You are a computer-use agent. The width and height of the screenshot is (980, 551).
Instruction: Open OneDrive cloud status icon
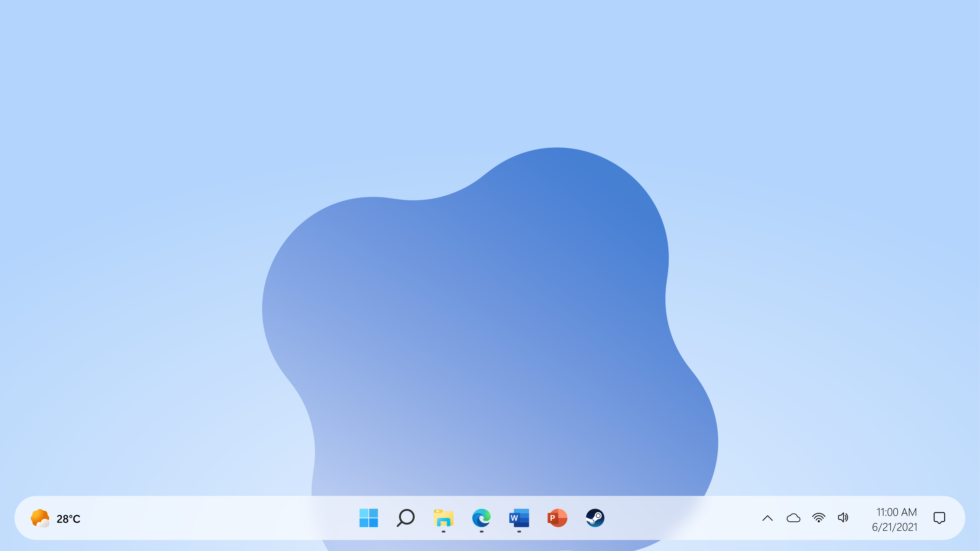tap(793, 518)
